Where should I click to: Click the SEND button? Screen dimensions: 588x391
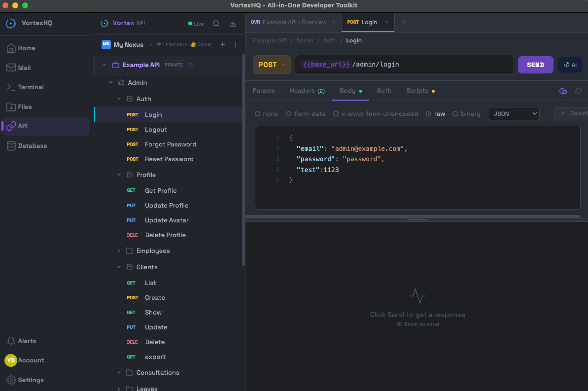coord(535,65)
